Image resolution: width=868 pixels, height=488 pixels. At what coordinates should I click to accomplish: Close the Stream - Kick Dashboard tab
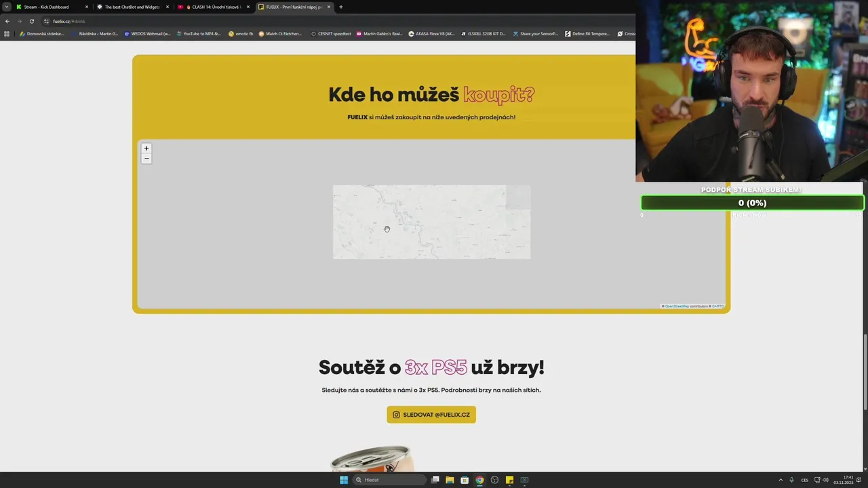click(86, 7)
